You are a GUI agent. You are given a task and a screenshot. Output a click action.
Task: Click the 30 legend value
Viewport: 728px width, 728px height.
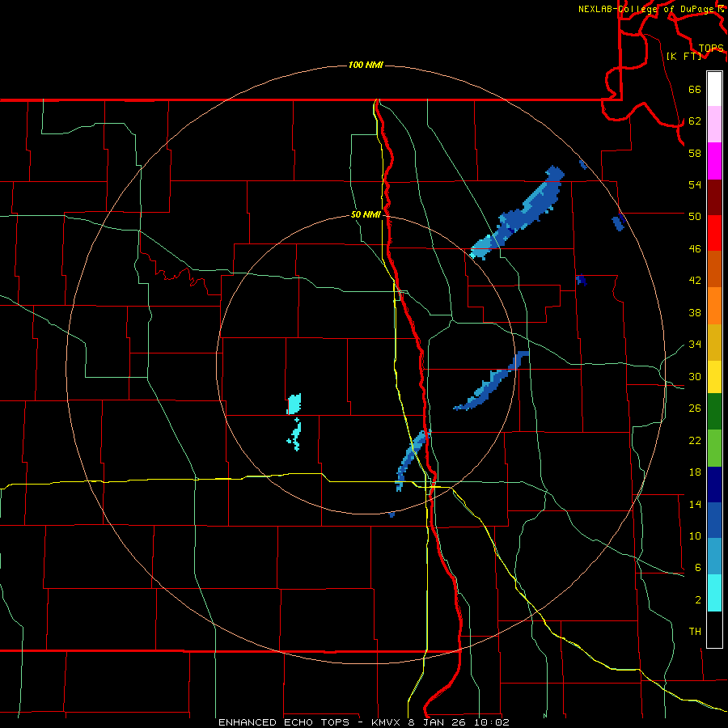pos(695,376)
